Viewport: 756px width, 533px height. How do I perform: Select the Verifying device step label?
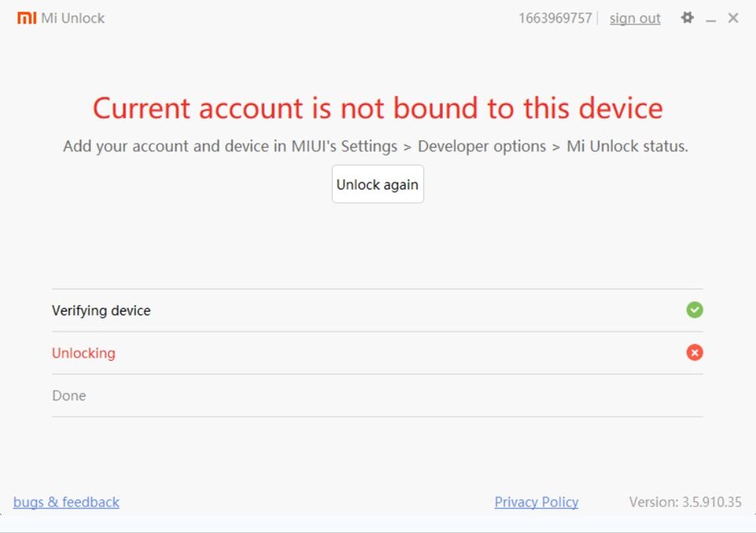(101, 310)
